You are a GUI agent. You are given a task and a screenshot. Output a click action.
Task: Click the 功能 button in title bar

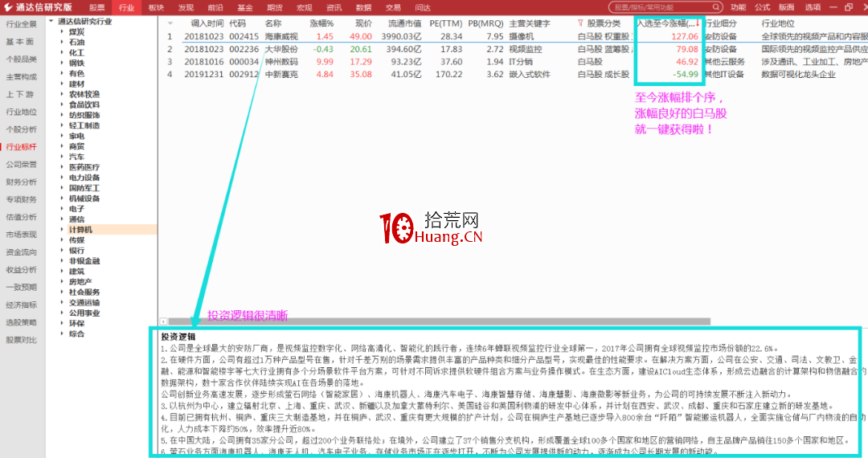tap(738, 7)
